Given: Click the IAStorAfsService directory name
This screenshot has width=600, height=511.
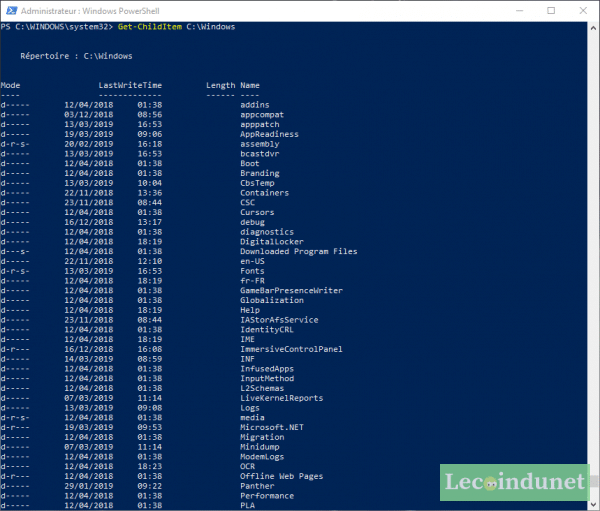Looking at the screenshot, I should (279, 320).
